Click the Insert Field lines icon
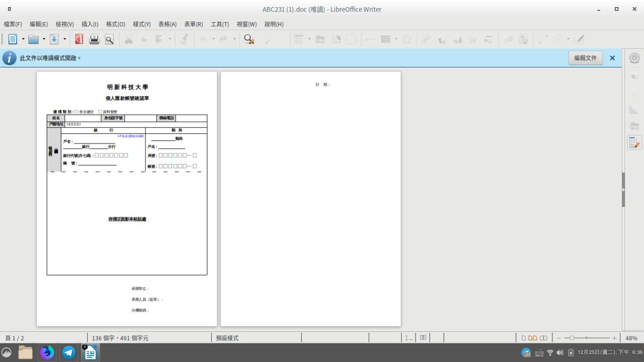The image size is (644, 362). click(x=386, y=39)
